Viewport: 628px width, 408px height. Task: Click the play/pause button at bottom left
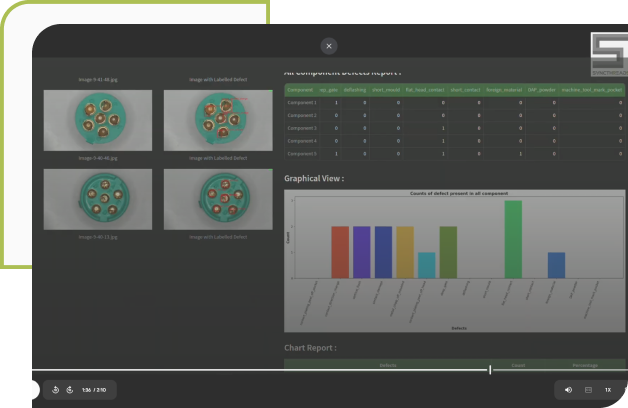[x=33, y=389]
